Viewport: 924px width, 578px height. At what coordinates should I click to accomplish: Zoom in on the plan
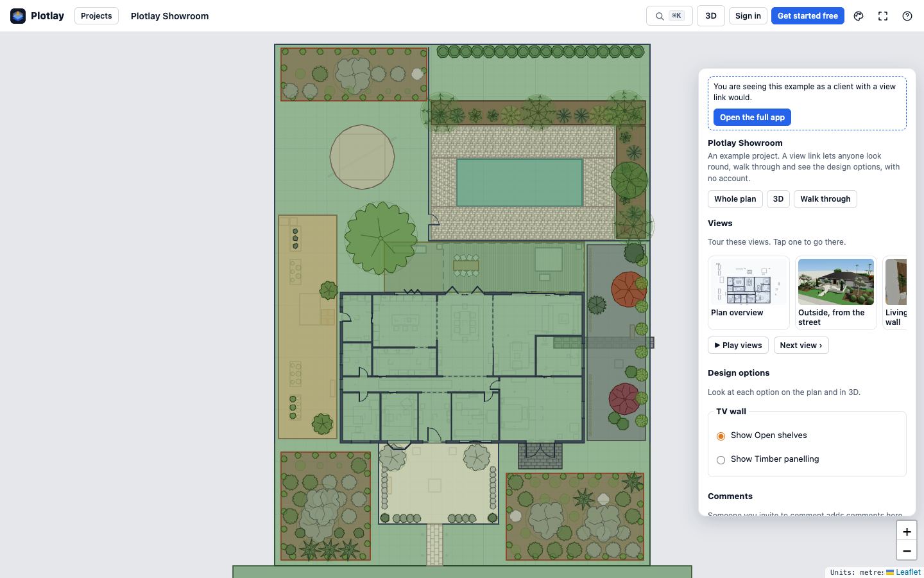click(x=907, y=532)
